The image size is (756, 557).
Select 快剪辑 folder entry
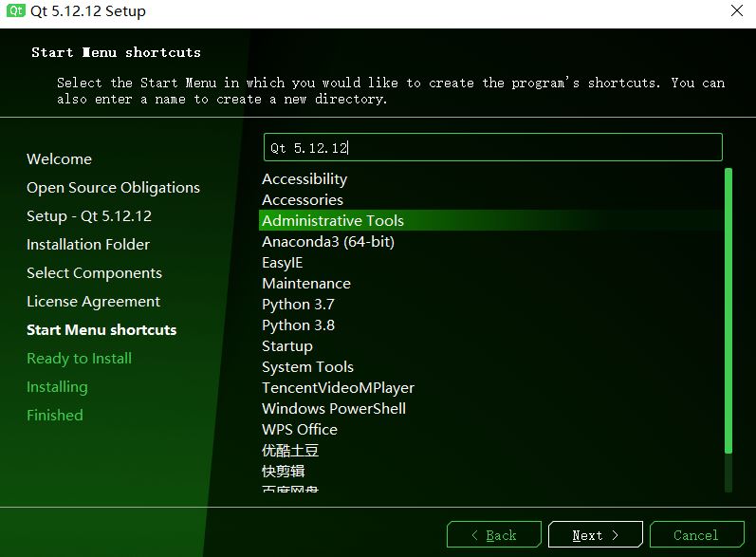491,471
